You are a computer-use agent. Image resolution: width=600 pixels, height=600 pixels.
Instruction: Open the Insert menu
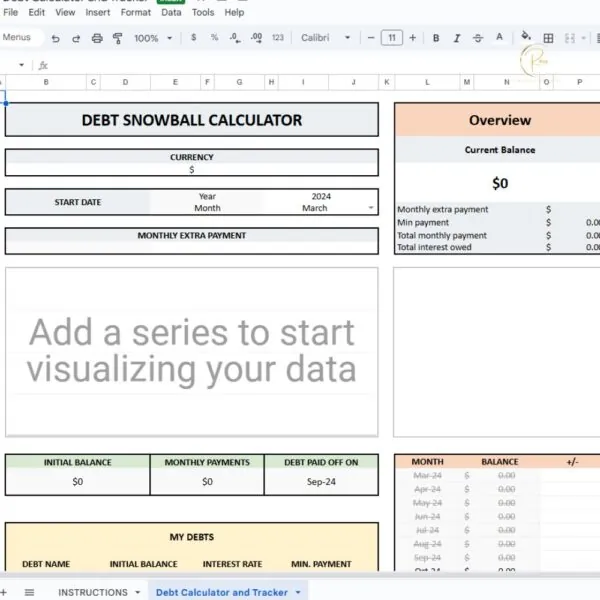98,12
